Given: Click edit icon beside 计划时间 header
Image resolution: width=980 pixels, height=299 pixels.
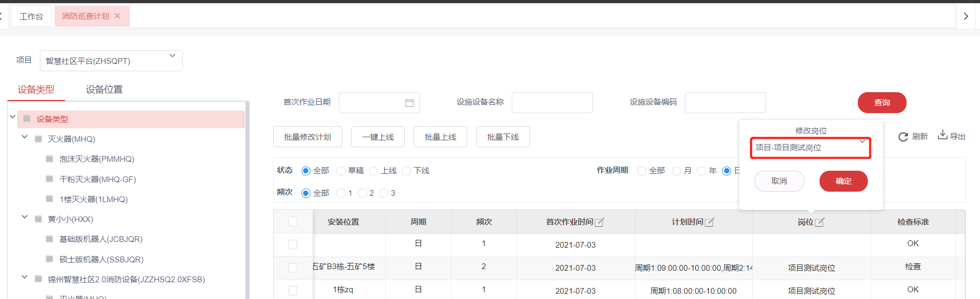Looking at the screenshot, I should pos(709,222).
